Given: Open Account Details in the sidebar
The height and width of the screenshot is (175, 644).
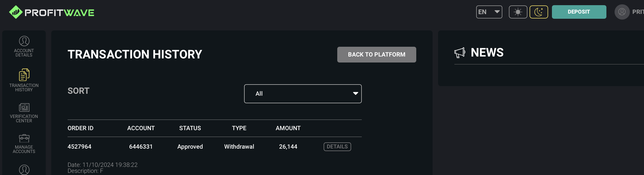Looking at the screenshot, I should pos(24,46).
